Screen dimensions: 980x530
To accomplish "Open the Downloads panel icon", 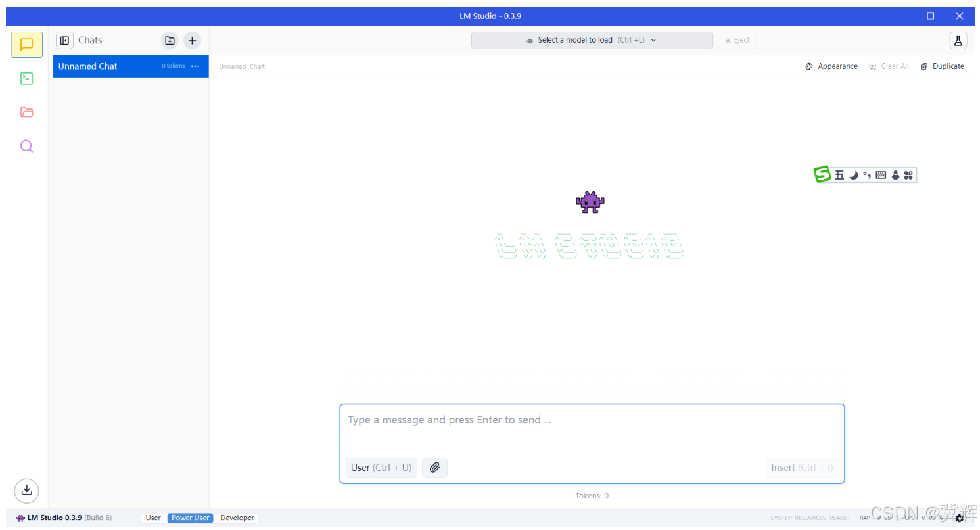I will coord(27,490).
